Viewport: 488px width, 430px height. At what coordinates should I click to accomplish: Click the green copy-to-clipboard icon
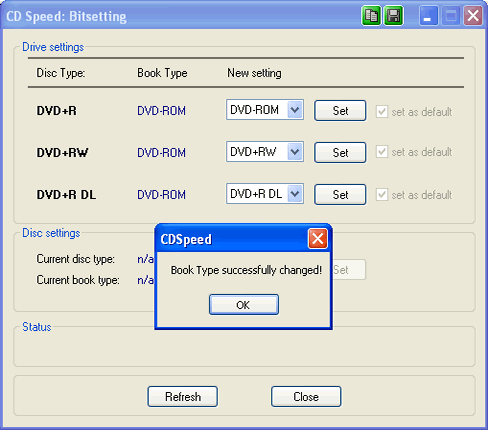click(371, 16)
